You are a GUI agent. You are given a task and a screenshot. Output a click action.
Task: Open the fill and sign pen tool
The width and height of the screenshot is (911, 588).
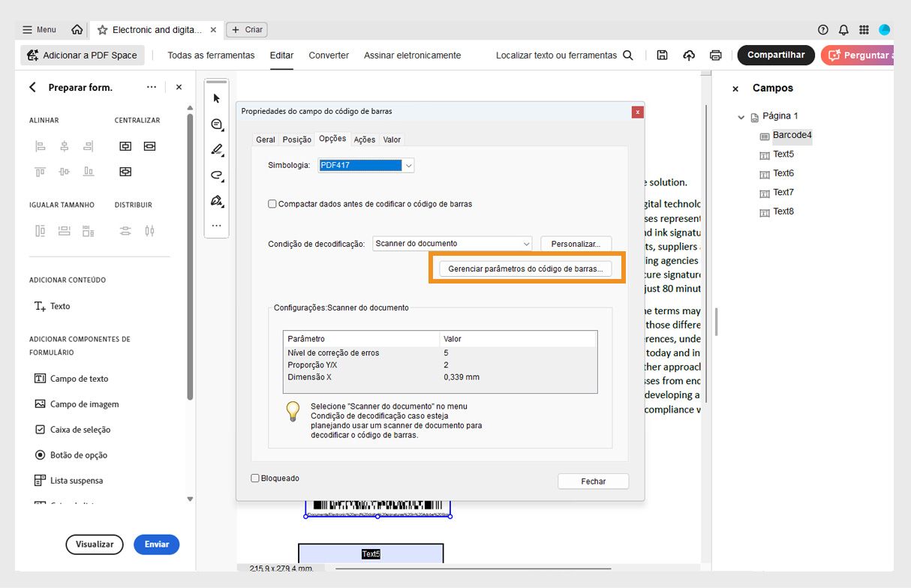216,202
